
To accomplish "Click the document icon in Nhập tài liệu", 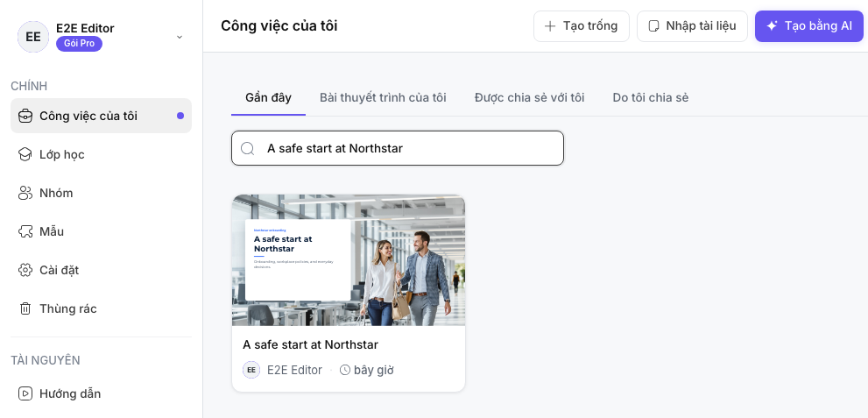I will 653,26.
